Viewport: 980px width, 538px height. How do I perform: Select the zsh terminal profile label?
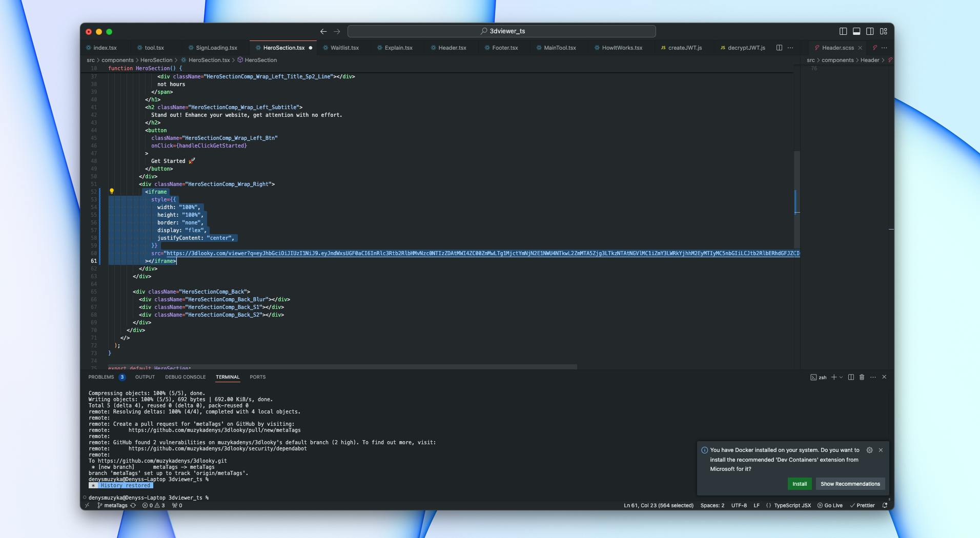(x=819, y=377)
